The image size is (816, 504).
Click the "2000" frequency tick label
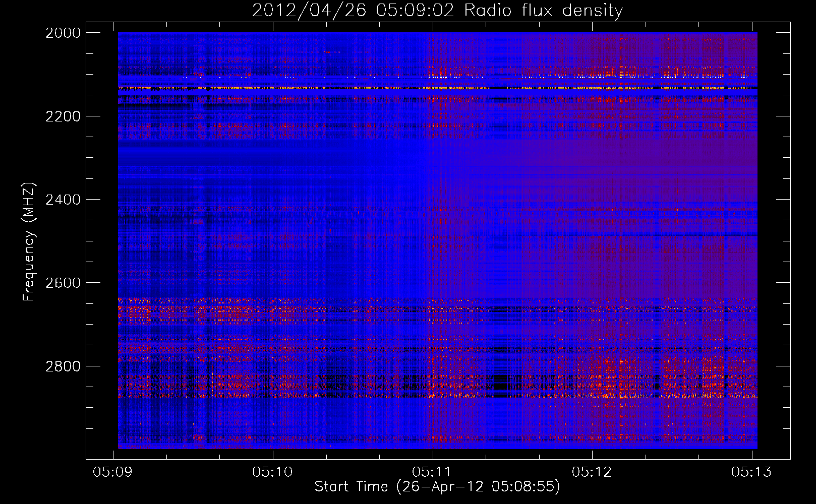63,33
